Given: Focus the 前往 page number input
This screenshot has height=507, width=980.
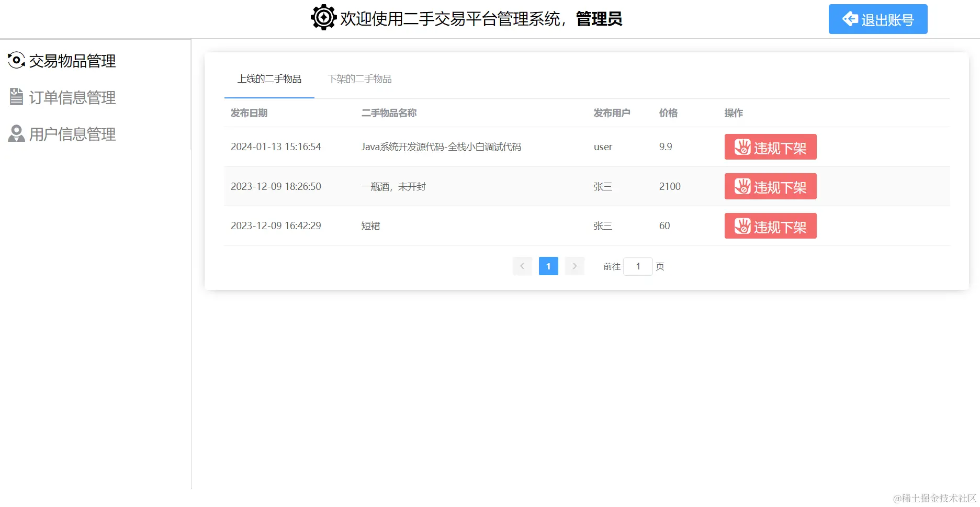Looking at the screenshot, I should pyautogui.click(x=638, y=266).
